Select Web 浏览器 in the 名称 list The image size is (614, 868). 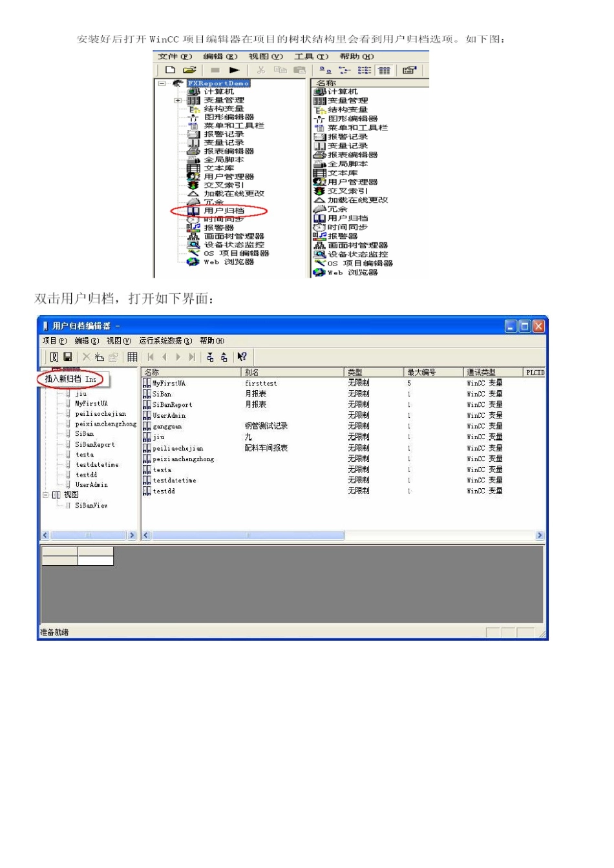pos(352,273)
